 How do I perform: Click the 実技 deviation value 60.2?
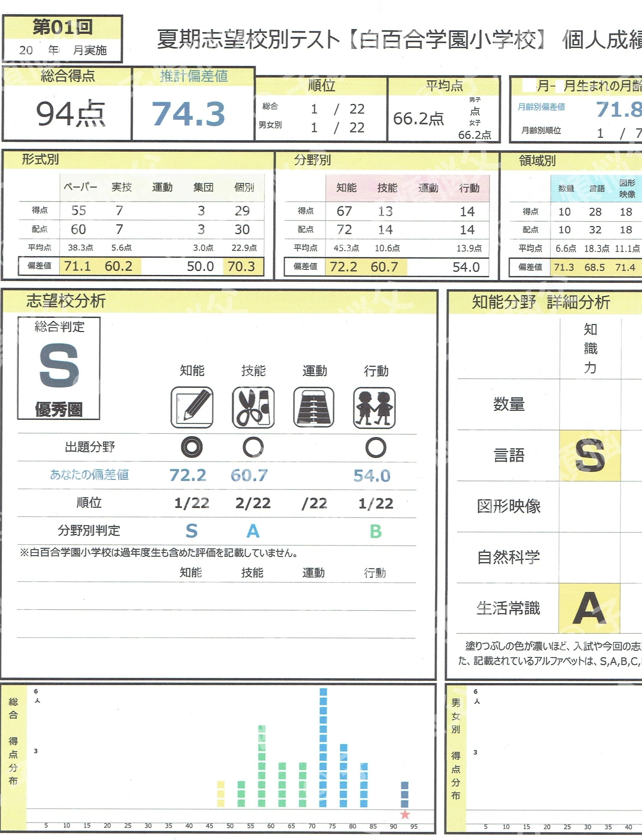118,266
